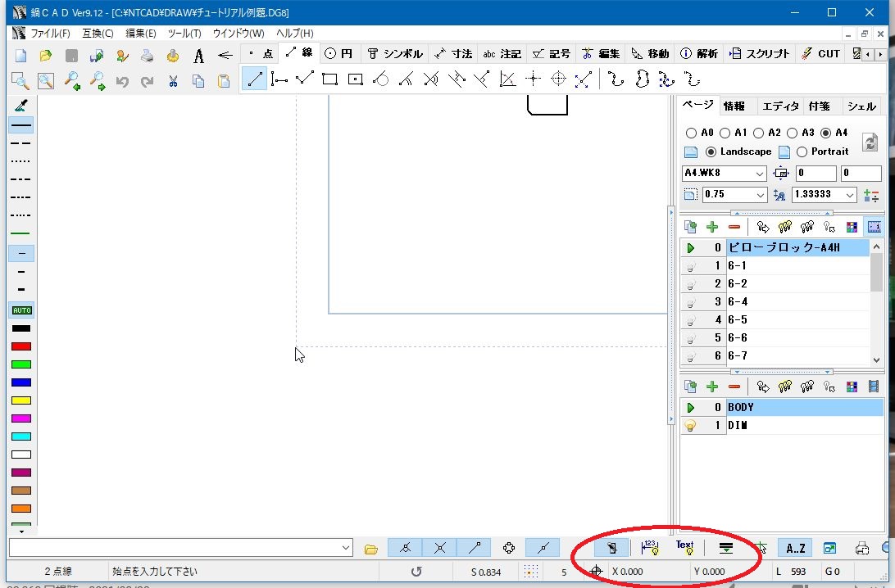
Task: Switch to the 寸法 tool tab
Action: 453,53
